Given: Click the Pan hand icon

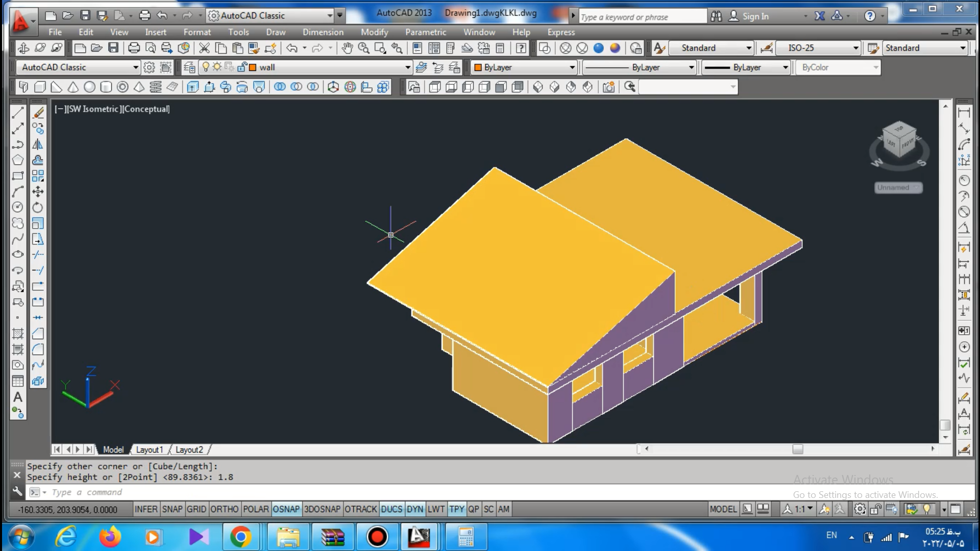Looking at the screenshot, I should (347, 48).
